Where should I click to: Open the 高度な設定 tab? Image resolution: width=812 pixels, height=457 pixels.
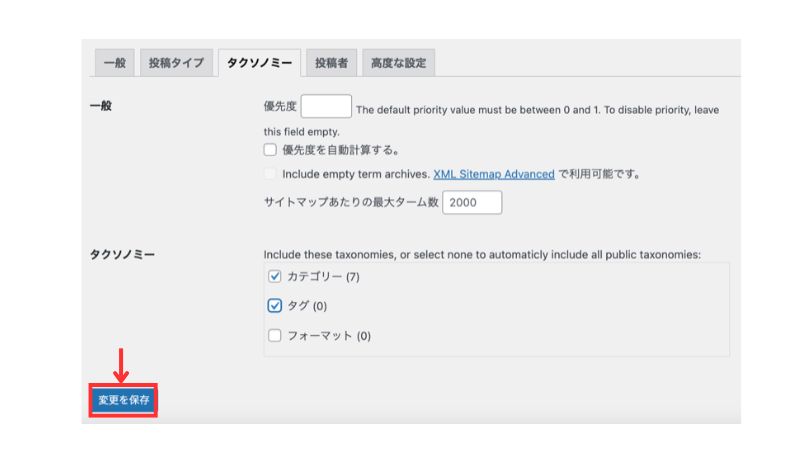[398, 63]
